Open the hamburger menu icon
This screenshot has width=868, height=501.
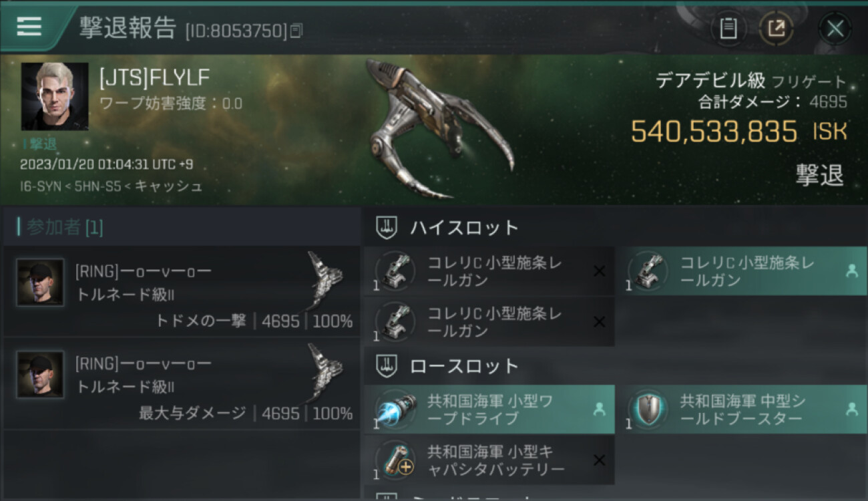(x=29, y=26)
